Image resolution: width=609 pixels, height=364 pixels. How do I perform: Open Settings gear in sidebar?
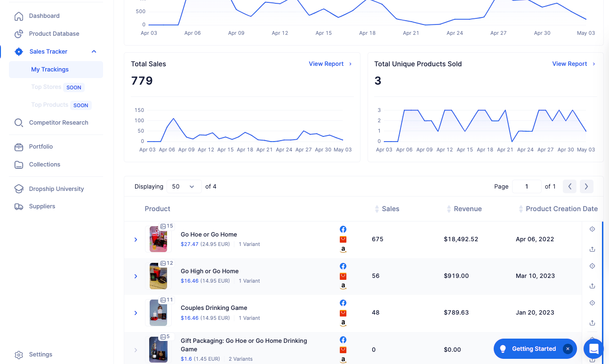[19, 355]
